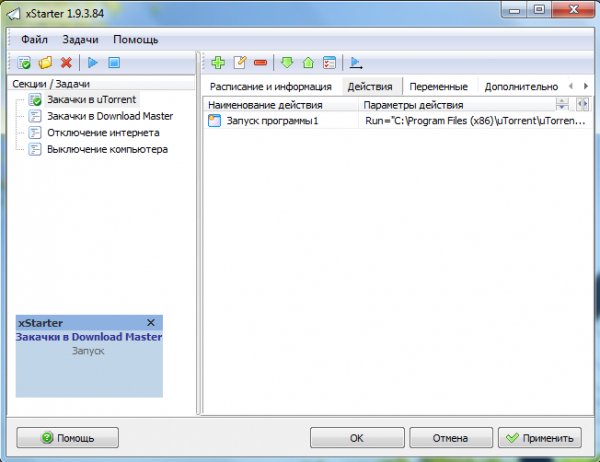Select task Отключение интернета
600x462 pixels.
coord(103,133)
